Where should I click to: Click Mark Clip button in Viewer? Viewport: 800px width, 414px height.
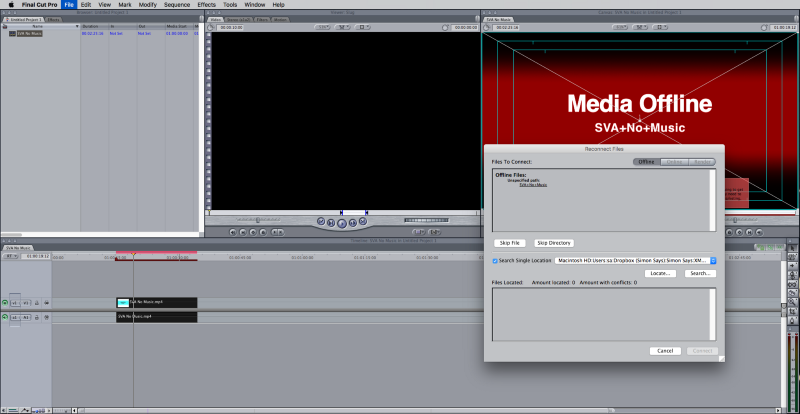(243, 232)
